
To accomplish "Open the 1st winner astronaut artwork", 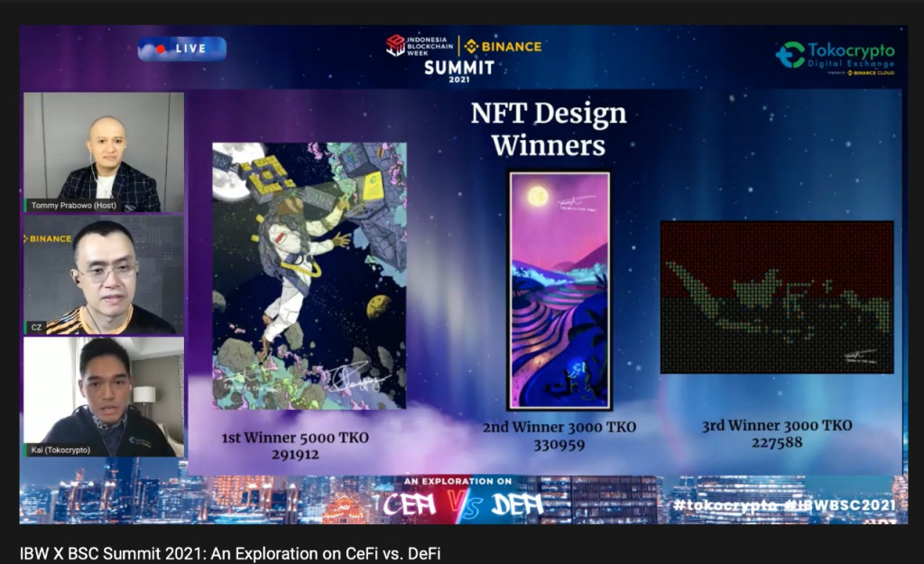I will [x=309, y=275].
